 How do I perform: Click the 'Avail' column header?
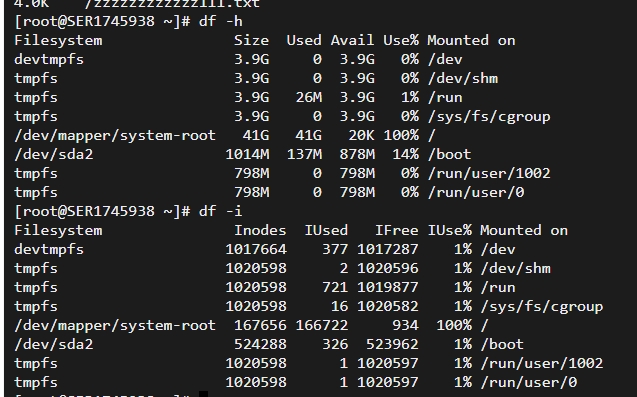(x=352, y=40)
